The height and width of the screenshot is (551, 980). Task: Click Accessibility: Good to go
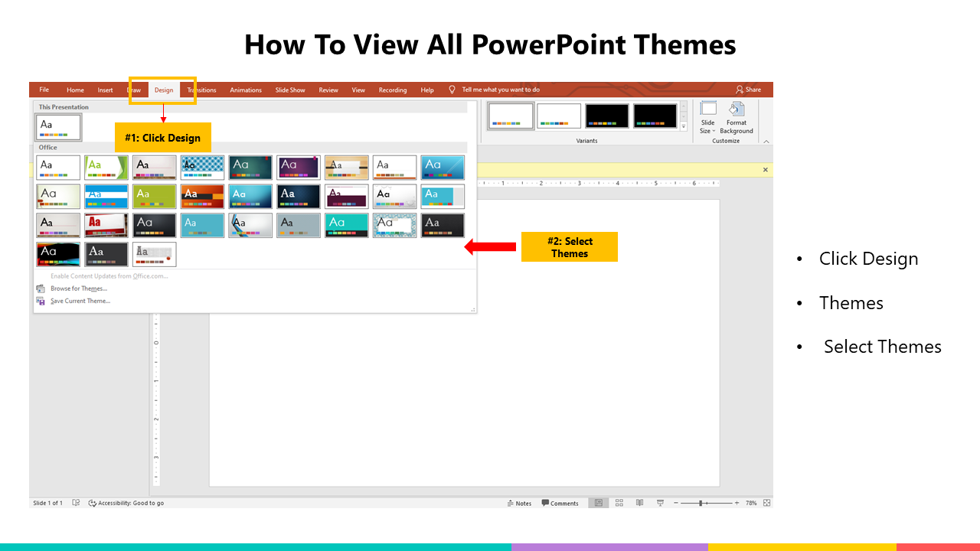click(126, 503)
